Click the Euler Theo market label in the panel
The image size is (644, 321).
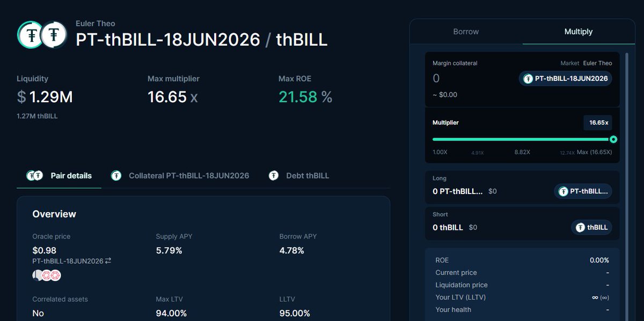coord(597,63)
